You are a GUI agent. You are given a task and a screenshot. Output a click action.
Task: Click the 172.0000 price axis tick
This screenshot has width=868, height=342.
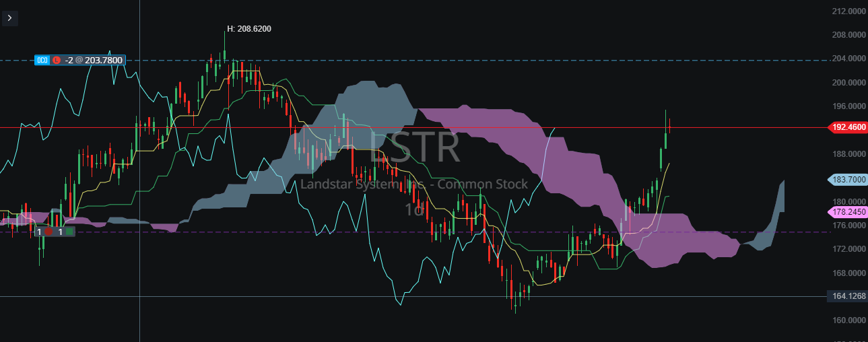tap(849, 249)
